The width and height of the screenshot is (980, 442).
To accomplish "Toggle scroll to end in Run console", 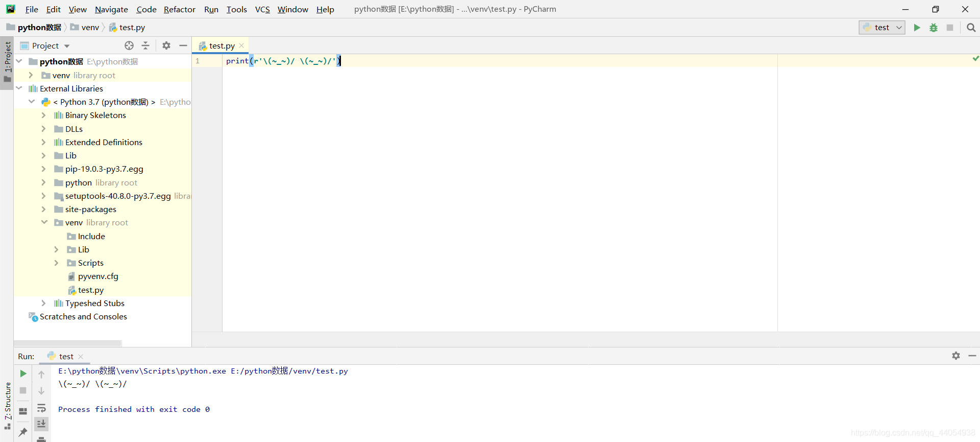I will pyautogui.click(x=41, y=424).
